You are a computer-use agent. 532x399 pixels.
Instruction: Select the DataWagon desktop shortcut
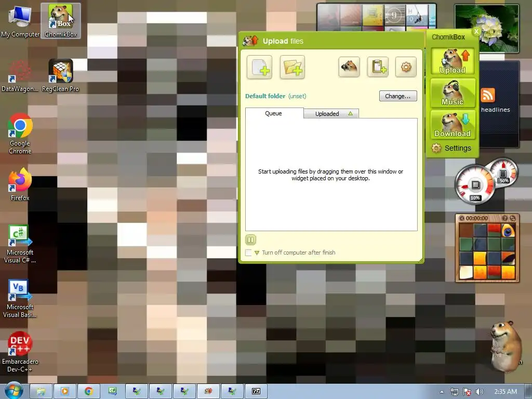coord(20,76)
